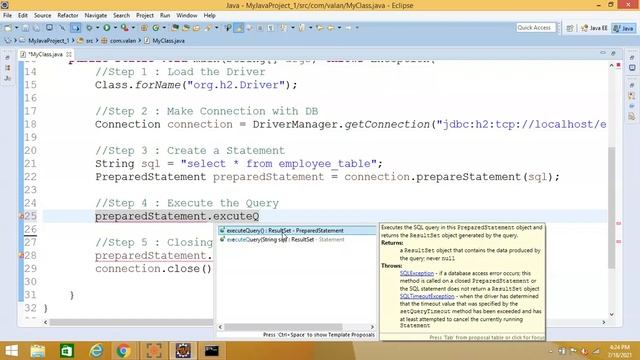Open the Search menu

pyautogui.click(x=121, y=16)
